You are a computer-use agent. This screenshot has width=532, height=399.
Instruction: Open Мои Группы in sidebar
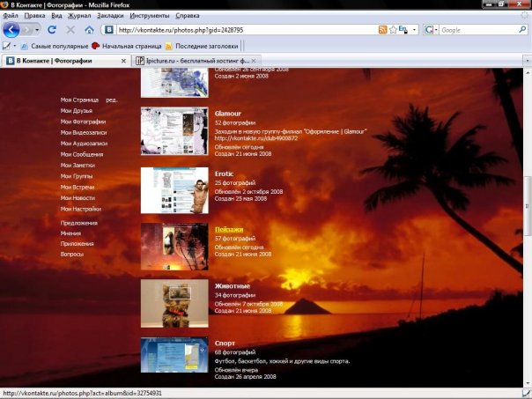(77, 176)
